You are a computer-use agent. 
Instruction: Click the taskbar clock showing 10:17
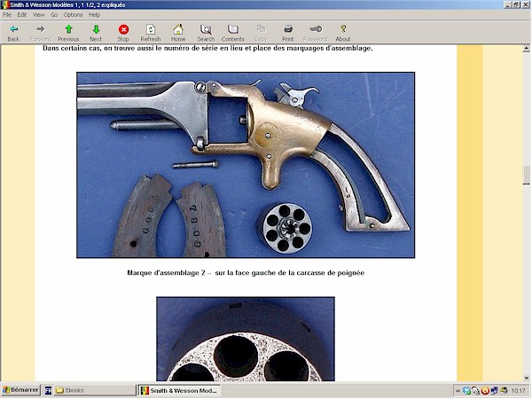[x=518, y=391]
